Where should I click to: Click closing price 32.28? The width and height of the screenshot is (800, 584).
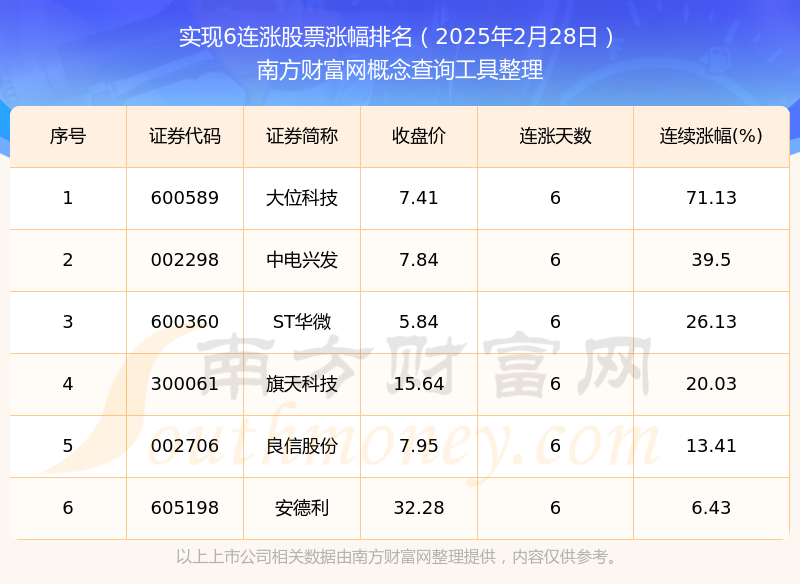pos(419,508)
